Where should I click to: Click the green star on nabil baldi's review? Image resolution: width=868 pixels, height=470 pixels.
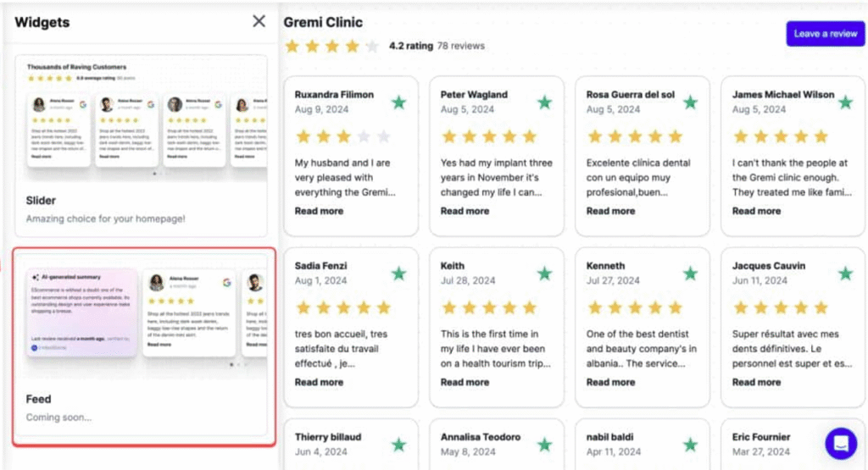click(x=690, y=445)
